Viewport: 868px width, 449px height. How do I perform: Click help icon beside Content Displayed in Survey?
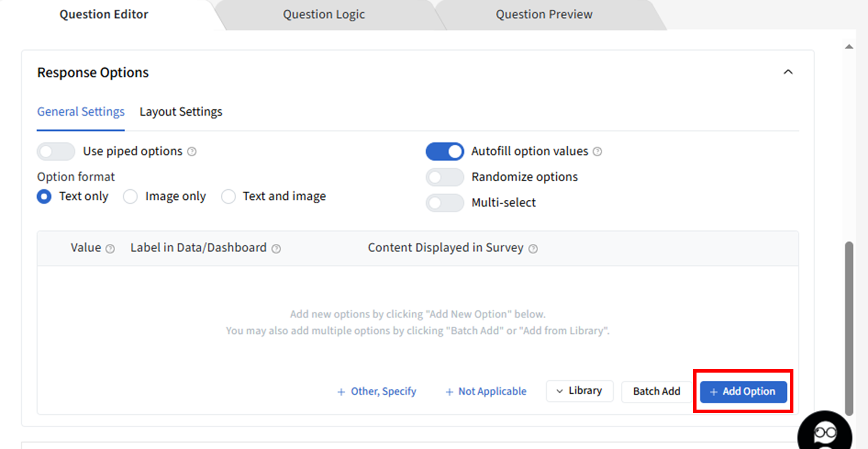click(x=533, y=249)
